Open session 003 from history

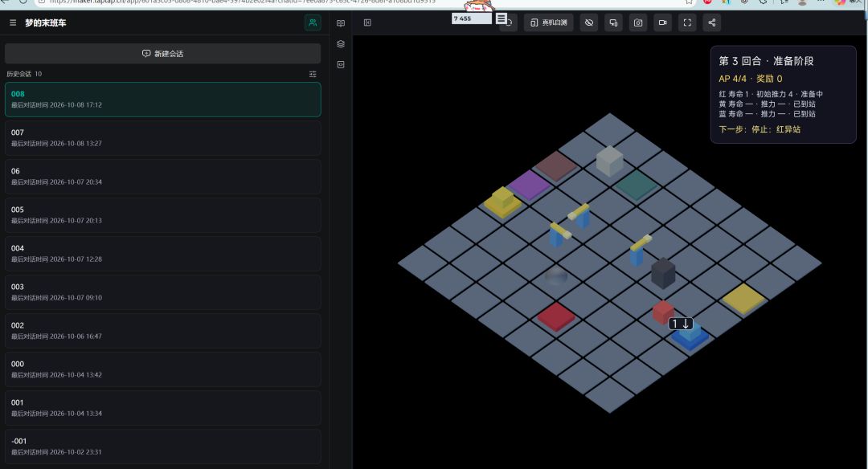tap(162, 292)
